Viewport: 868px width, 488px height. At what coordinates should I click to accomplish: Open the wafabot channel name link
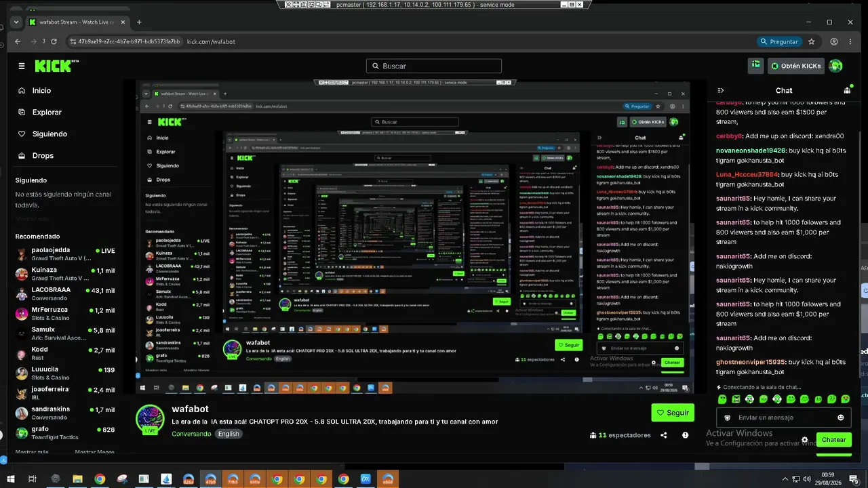[190, 409]
